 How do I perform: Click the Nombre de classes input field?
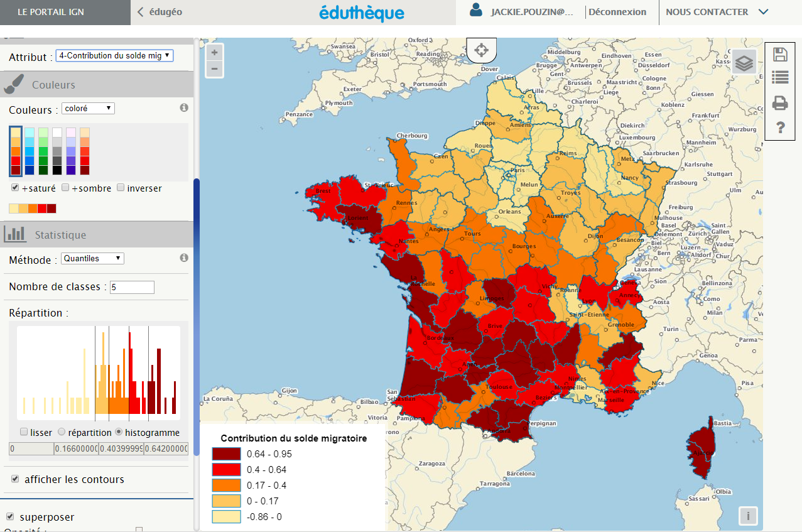click(132, 287)
